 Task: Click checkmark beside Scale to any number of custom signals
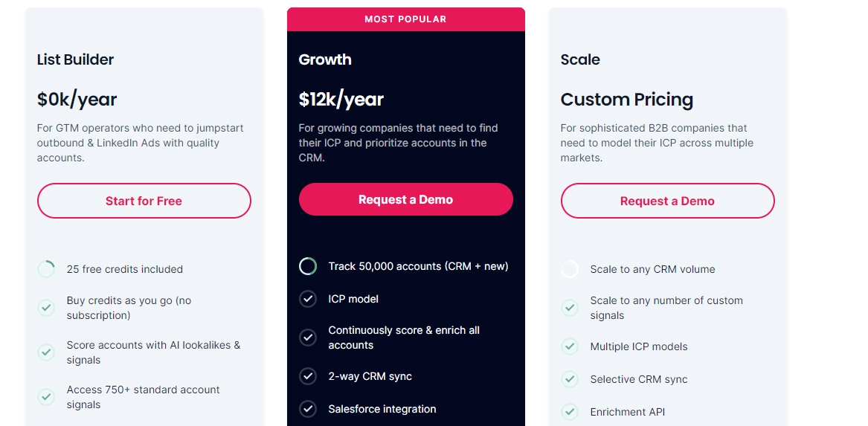(570, 308)
